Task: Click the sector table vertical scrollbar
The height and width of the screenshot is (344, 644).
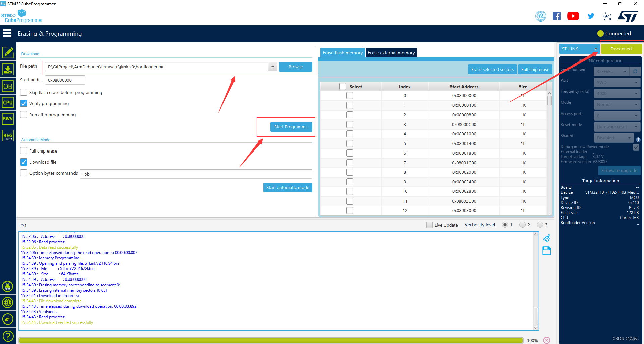Action: [549, 153]
